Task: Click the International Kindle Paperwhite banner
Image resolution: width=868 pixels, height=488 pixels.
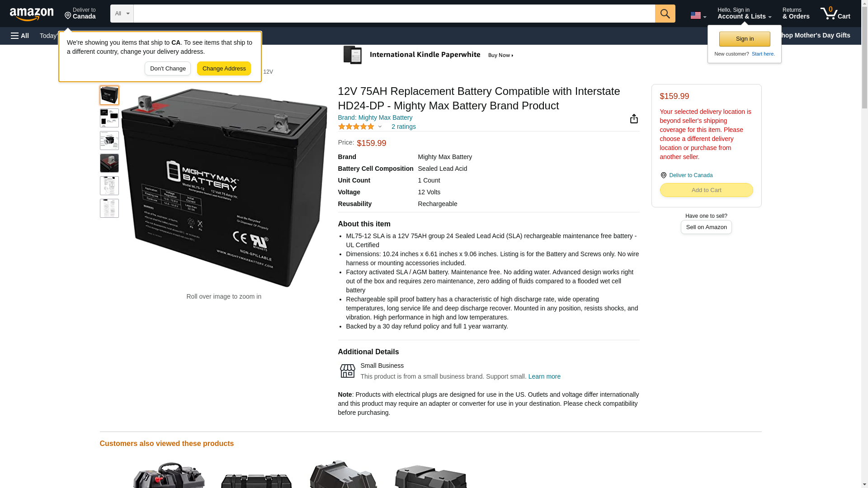Action: pos(428,55)
